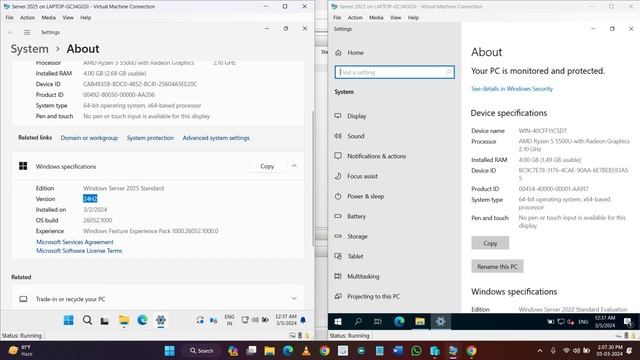Open Start in Server 2022 VM taskbar
Image resolution: width=640 pixels, height=360 pixels.
click(338, 322)
